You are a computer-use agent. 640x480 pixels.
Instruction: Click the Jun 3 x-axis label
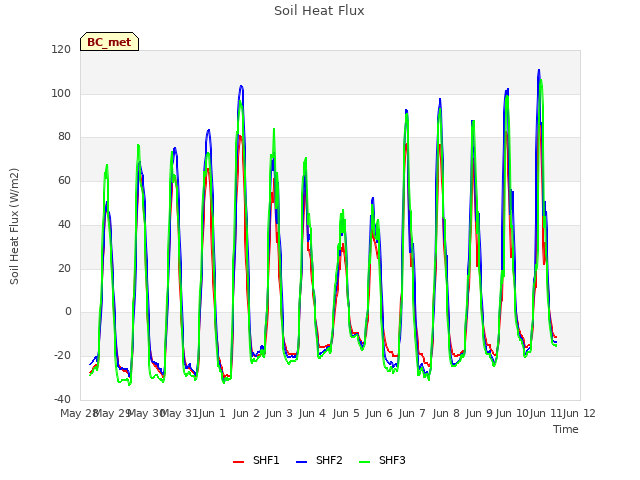[279, 413]
